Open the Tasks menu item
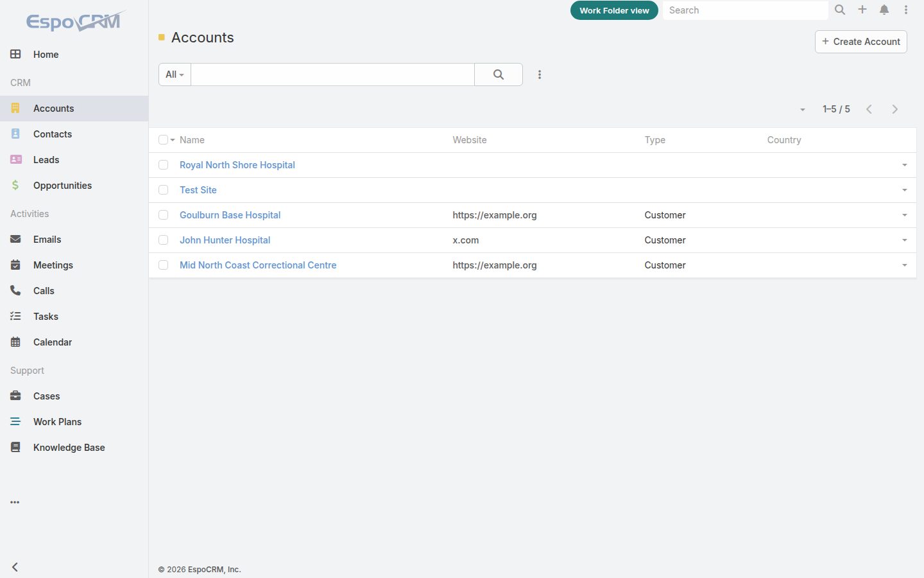This screenshot has width=924, height=578. 74,316
